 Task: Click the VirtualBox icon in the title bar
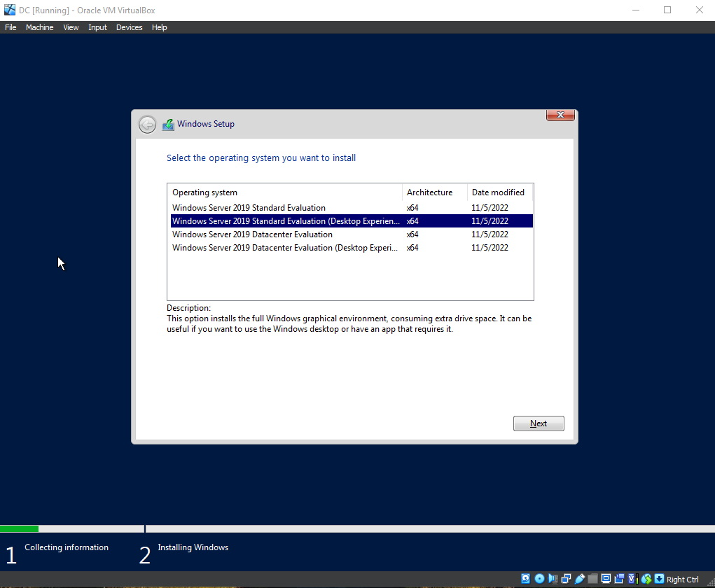(x=10, y=10)
